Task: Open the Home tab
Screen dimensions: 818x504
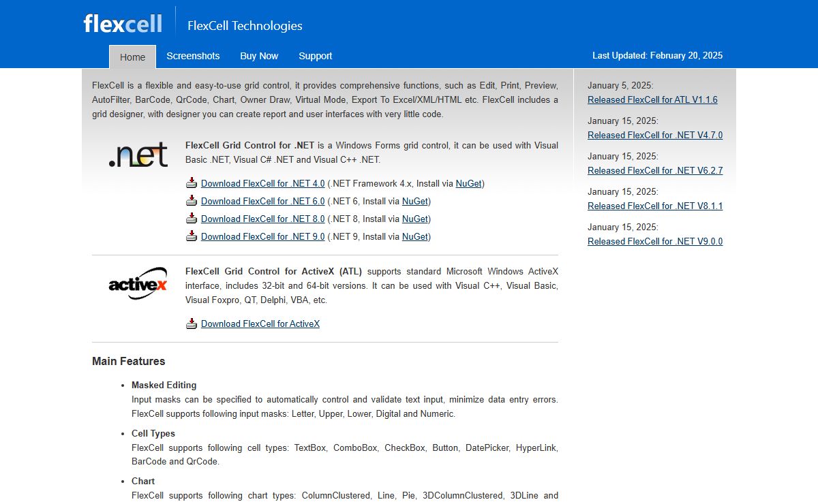Action: coord(132,57)
